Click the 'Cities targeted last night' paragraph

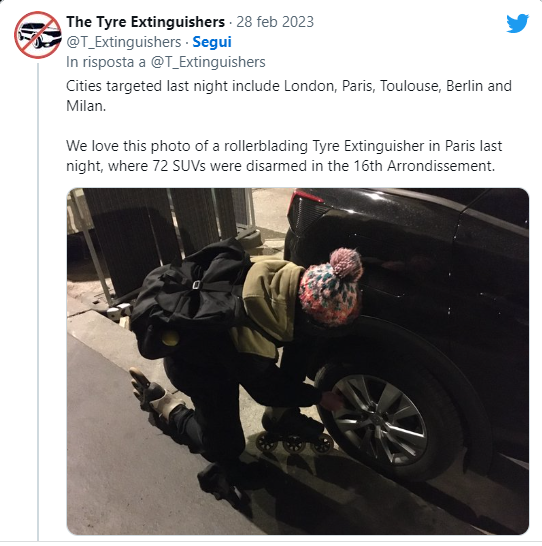coord(289,96)
